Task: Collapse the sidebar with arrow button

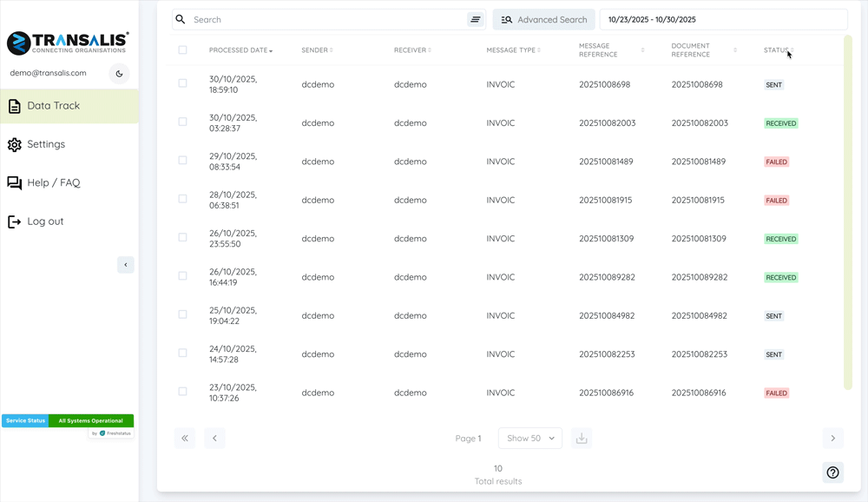Action: [126, 265]
